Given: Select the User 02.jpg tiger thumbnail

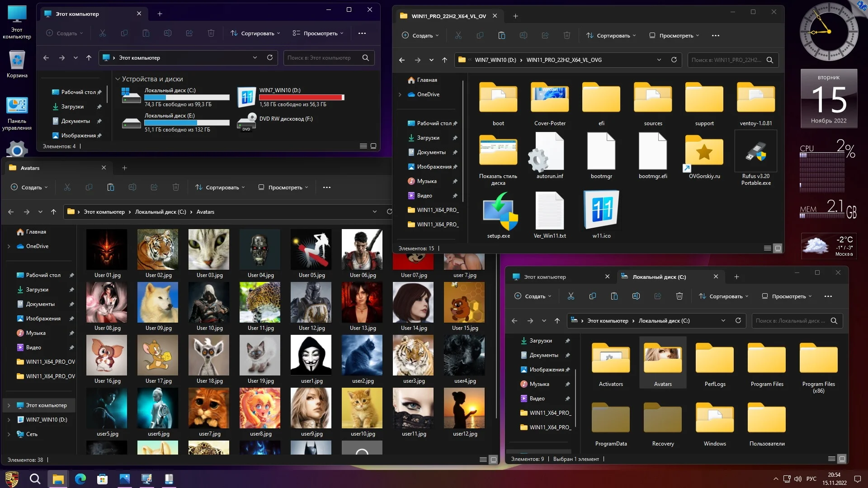Looking at the screenshot, I should [x=158, y=249].
